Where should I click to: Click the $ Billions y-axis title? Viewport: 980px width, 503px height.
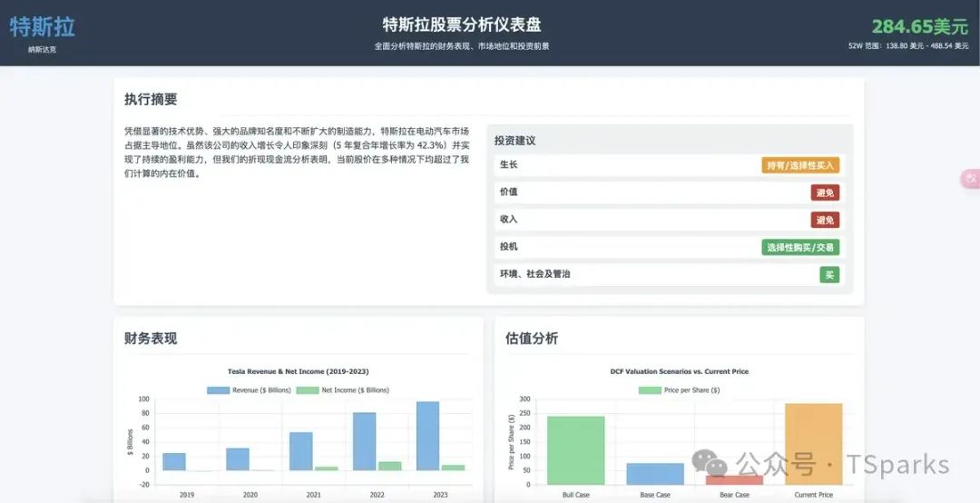pos(130,441)
